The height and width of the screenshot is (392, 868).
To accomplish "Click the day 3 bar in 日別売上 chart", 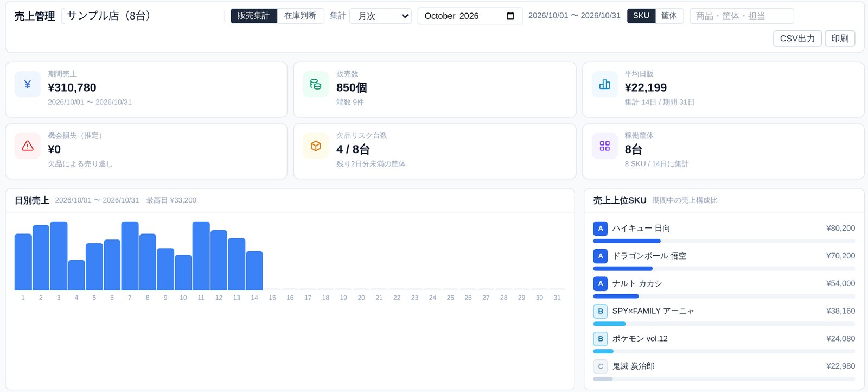I will [59, 256].
